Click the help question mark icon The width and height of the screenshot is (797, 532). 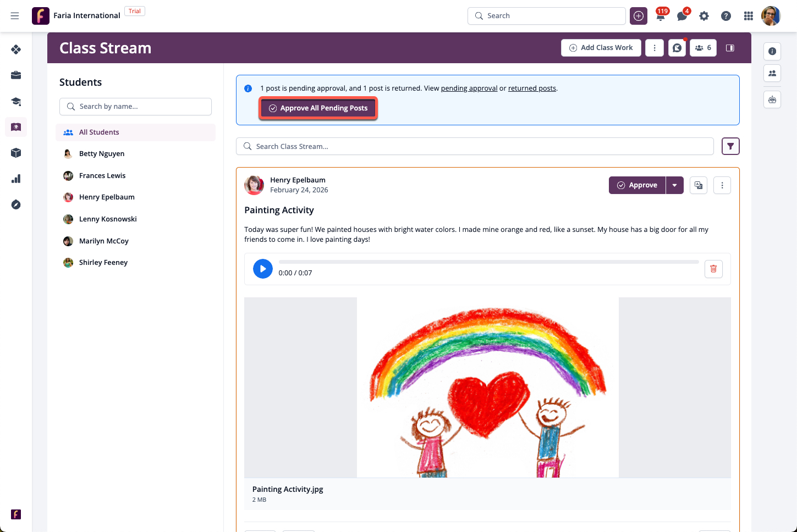click(726, 16)
